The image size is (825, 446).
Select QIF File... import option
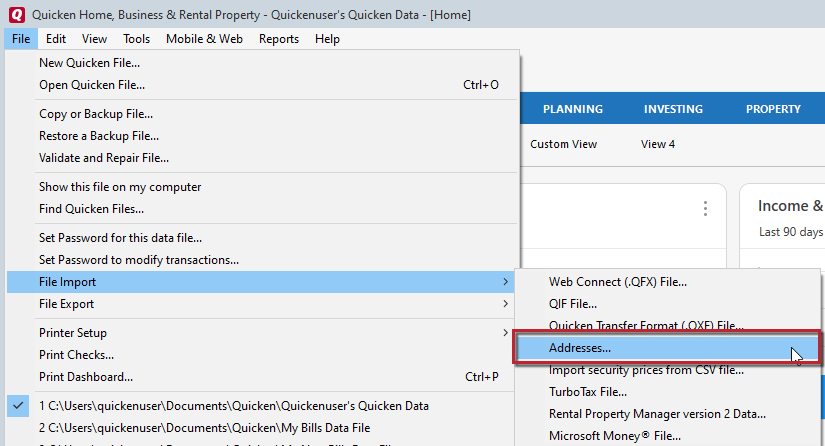click(668, 304)
